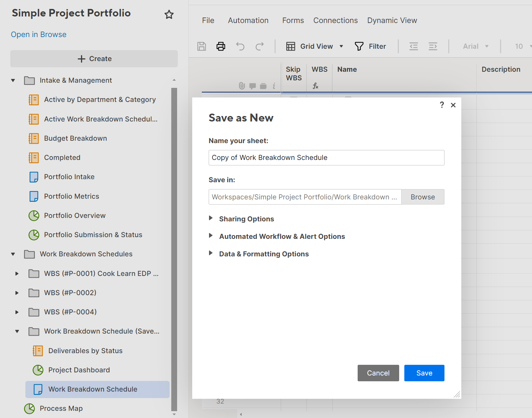The image size is (532, 418).
Task: Select the Work Breakdown Schedule sheet
Action: click(x=97, y=389)
